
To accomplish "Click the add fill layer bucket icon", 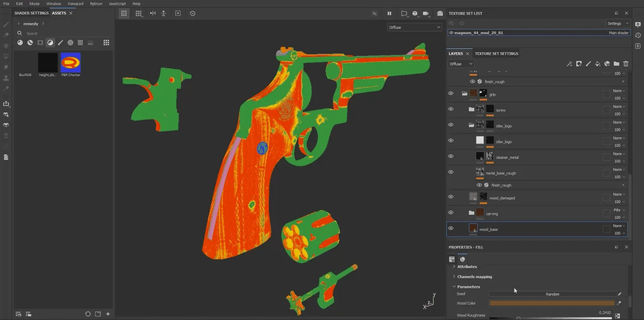I will coord(598,64).
